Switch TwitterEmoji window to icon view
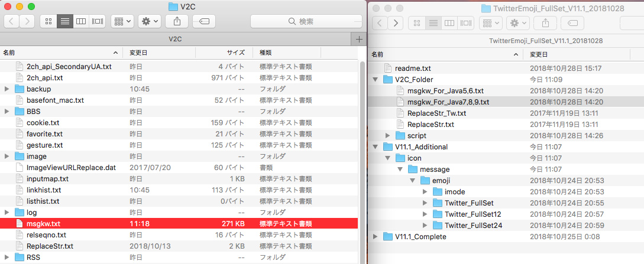 pyautogui.click(x=416, y=23)
